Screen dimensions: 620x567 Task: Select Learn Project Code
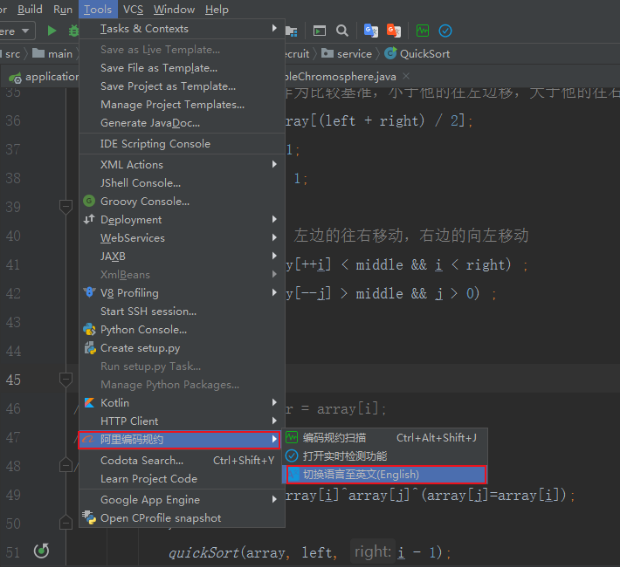point(182,479)
